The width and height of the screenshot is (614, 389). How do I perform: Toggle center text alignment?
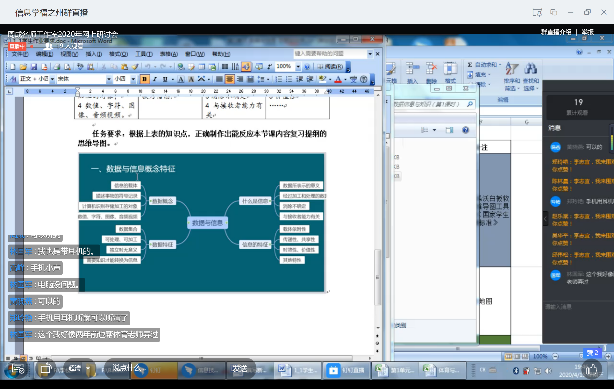229,79
